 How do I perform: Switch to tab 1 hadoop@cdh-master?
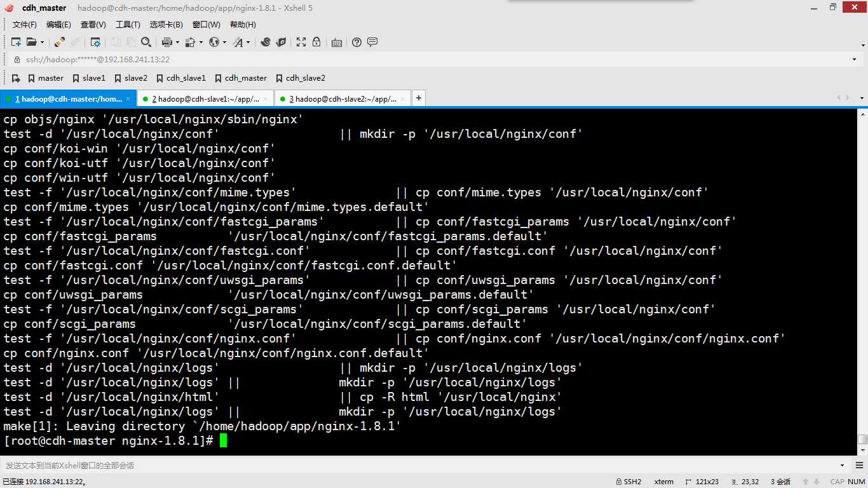[68, 98]
